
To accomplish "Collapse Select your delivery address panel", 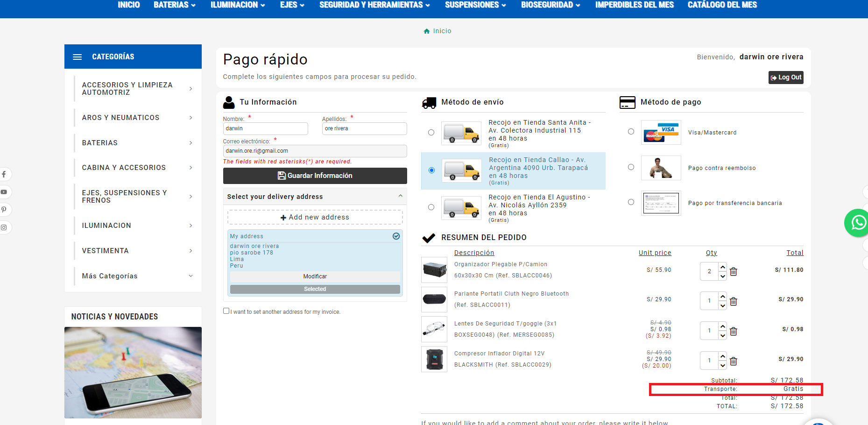I will pos(400,196).
